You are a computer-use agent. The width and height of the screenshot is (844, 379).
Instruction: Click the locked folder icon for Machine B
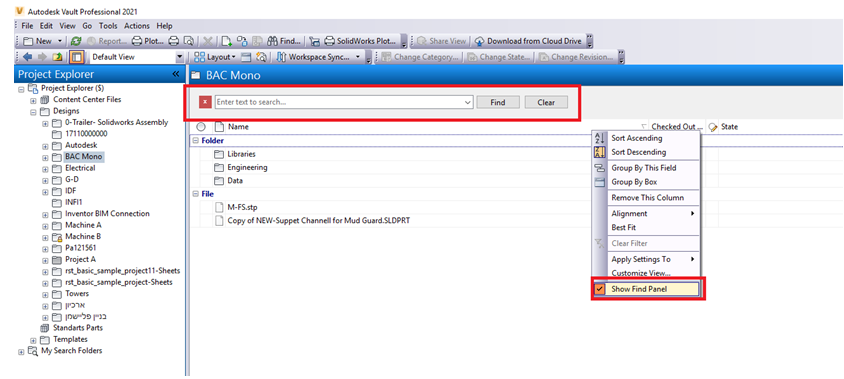[58, 237]
